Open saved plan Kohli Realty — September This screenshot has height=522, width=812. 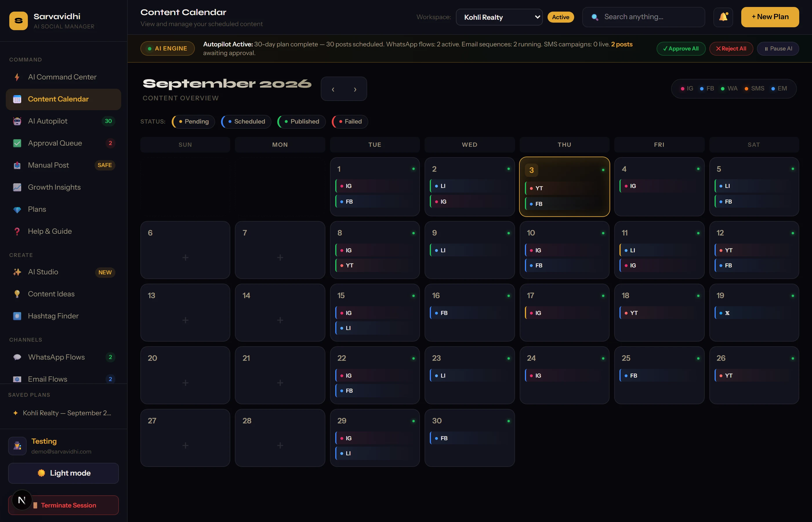point(64,413)
